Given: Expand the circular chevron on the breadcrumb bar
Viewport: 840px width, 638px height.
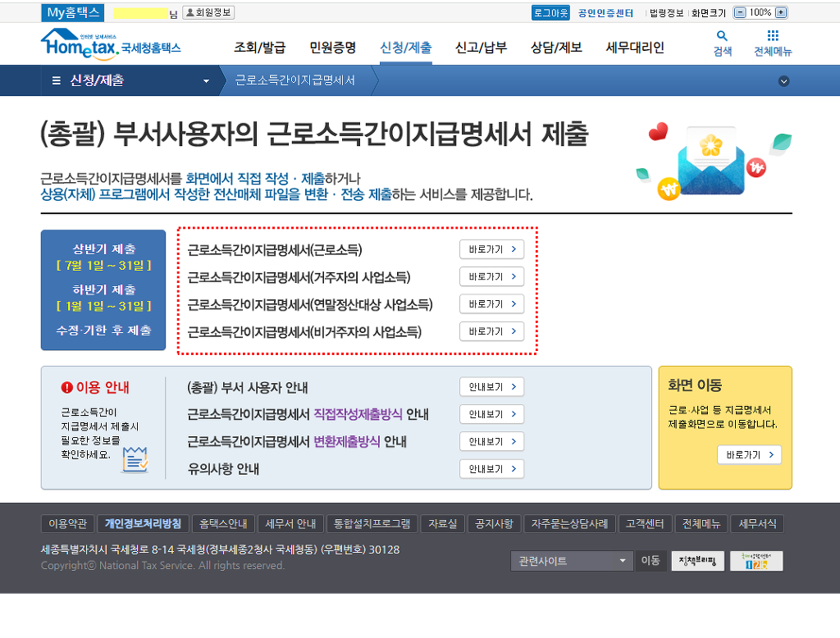Looking at the screenshot, I should (783, 81).
